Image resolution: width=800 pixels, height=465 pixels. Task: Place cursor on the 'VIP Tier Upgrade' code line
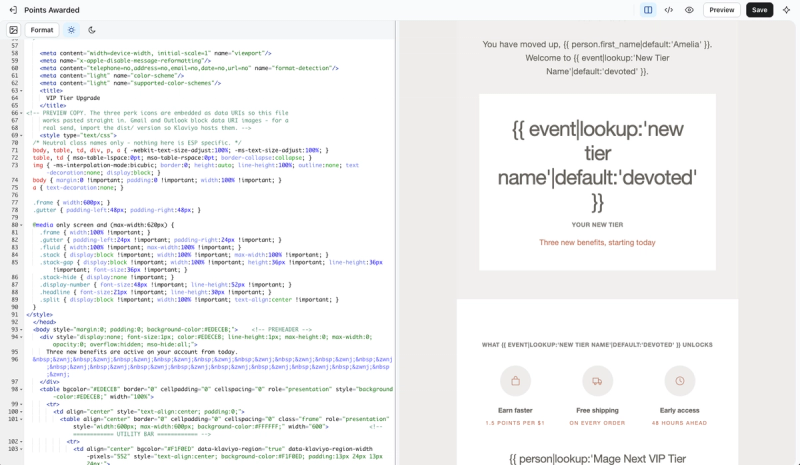(x=73, y=98)
